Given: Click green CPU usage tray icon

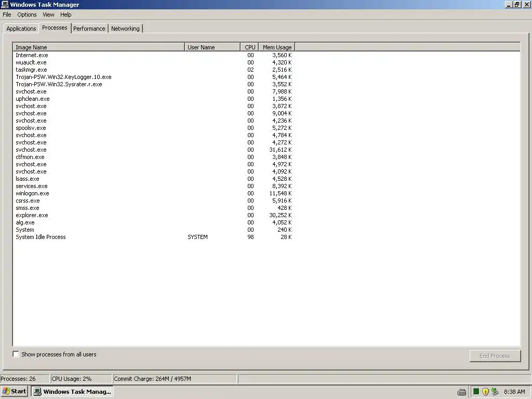Looking at the screenshot, I should tap(476, 392).
